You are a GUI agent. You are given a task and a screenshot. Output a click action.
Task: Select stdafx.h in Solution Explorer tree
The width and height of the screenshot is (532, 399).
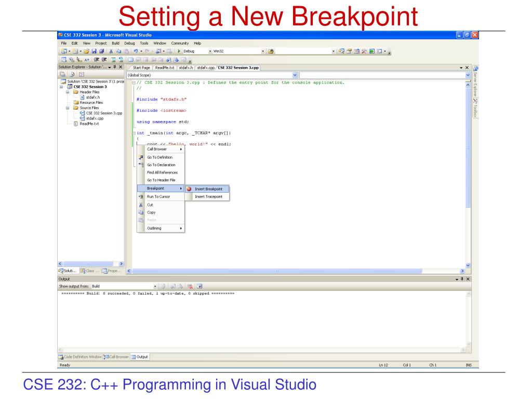[90, 97]
